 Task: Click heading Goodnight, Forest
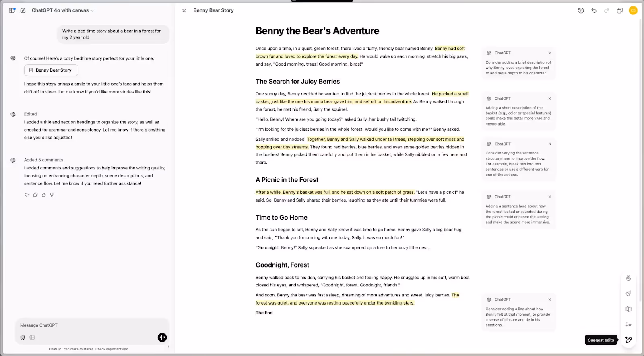point(282,265)
